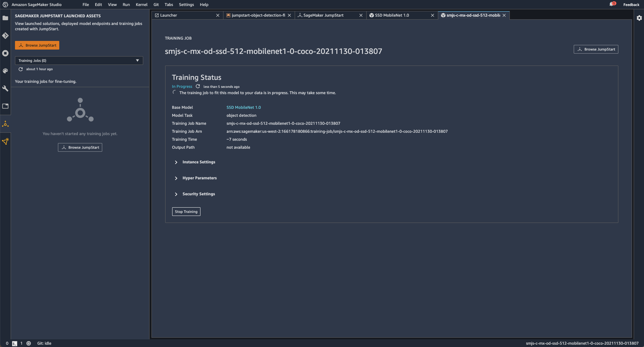Close the jumpstart-object-detection tab

point(289,15)
